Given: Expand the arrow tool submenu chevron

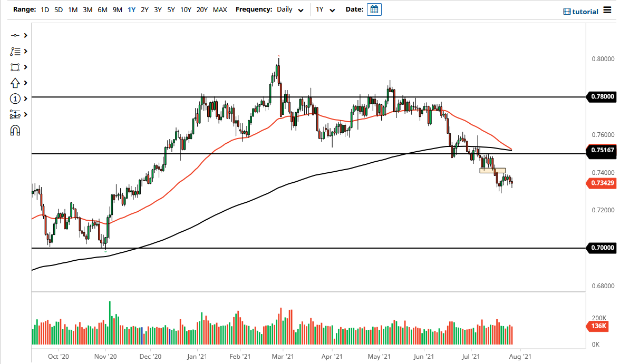Looking at the screenshot, I should coord(24,83).
